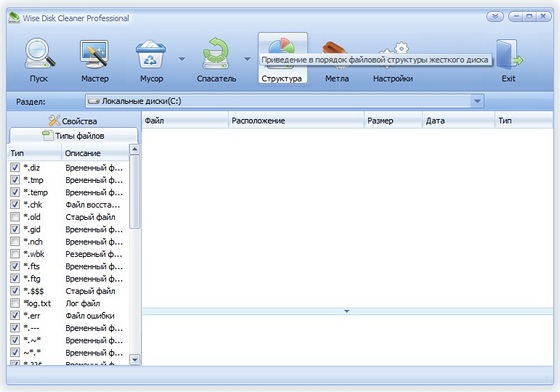Expand the Мусор dropdown arrow

pos(182,59)
